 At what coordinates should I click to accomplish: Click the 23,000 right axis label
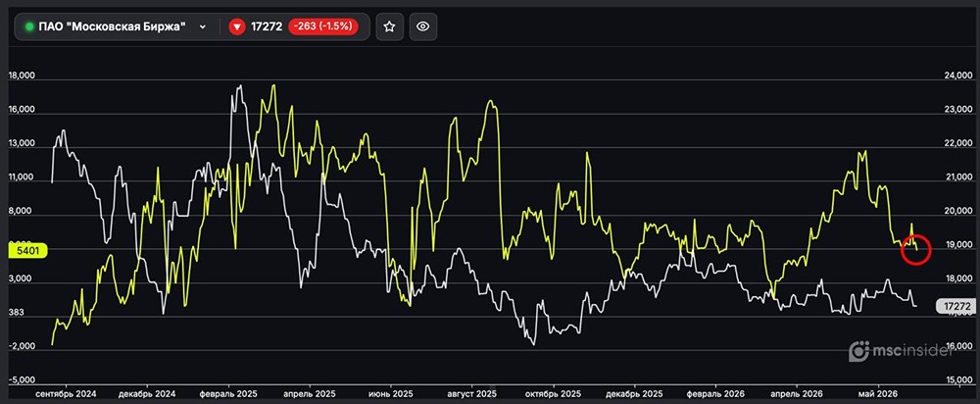point(957,110)
